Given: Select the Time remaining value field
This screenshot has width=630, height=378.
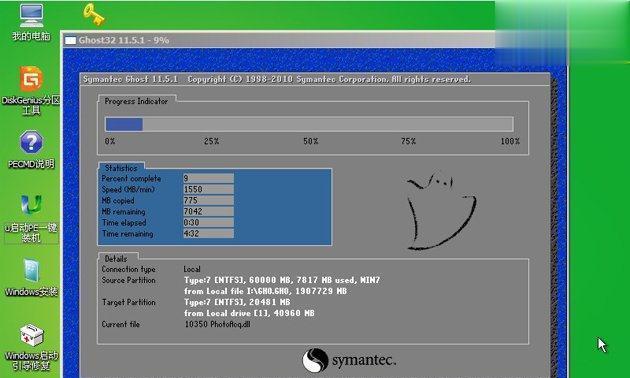Looking at the screenshot, I should tap(208, 233).
